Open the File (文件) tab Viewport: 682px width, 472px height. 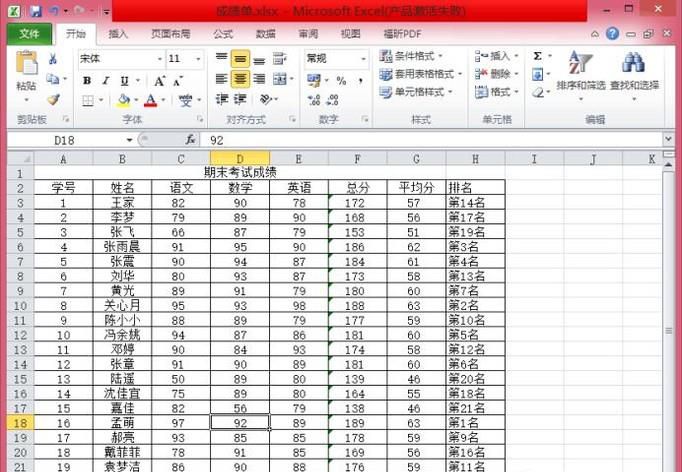[29, 33]
